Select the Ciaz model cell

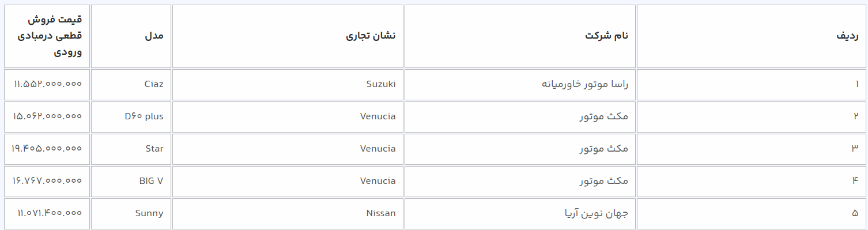(x=131, y=84)
